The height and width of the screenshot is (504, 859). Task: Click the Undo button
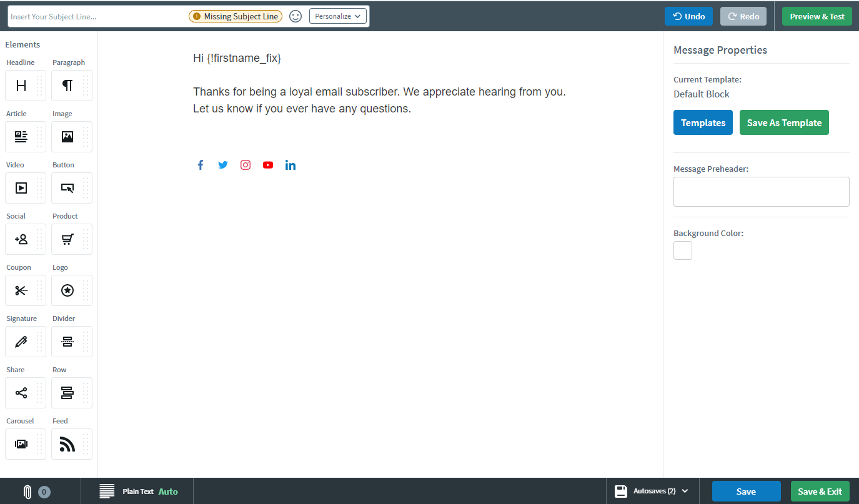(688, 16)
